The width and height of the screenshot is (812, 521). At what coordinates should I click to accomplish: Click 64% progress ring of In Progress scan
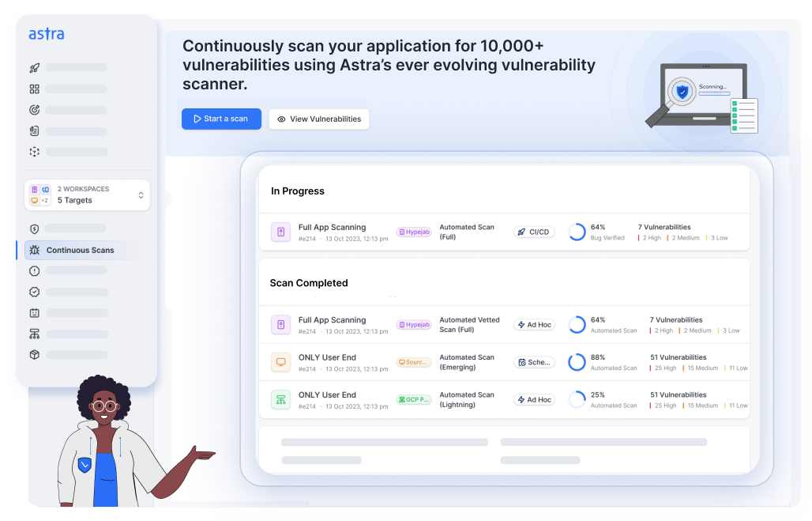(x=577, y=232)
